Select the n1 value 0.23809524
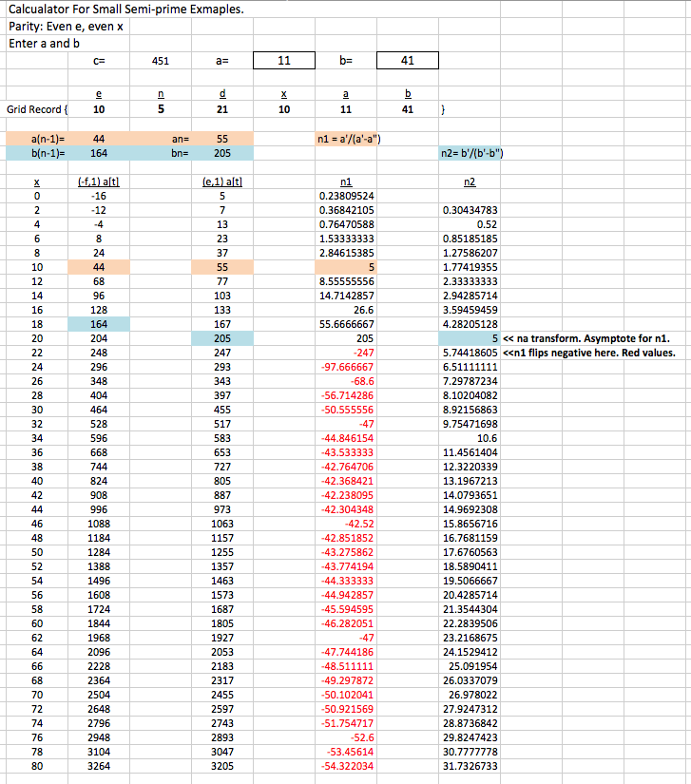 tap(346, 196)
